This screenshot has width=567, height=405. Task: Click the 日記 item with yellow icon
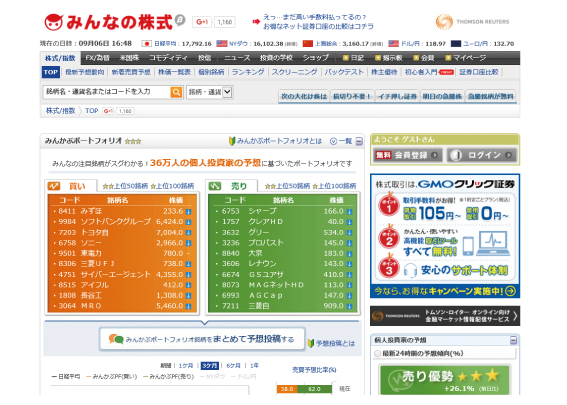click(x=353, y=58)
